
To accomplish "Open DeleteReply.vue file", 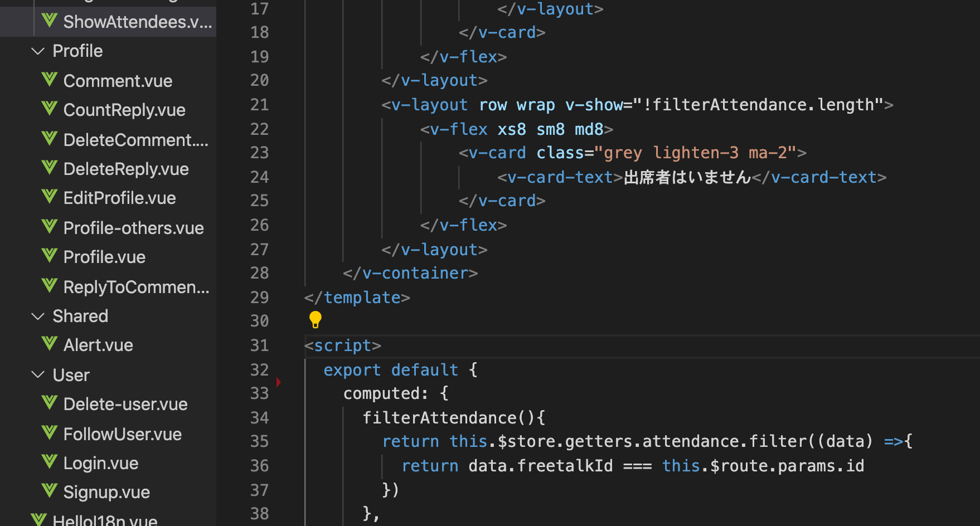I will pyautogui.click(x=126, y=168).
